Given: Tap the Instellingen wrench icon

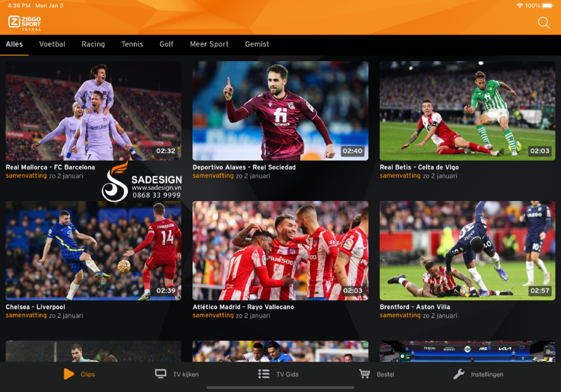Looking at the screenshot, I should pos(459,374).
